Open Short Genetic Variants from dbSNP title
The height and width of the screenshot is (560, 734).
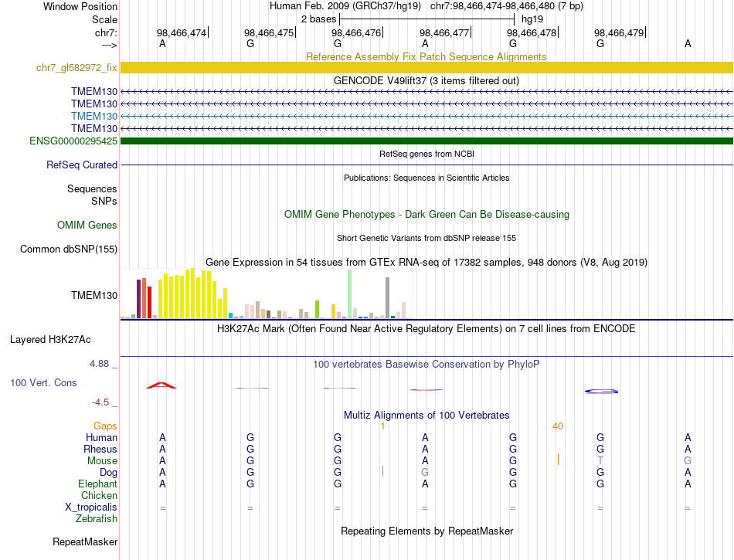coord(426,238)
